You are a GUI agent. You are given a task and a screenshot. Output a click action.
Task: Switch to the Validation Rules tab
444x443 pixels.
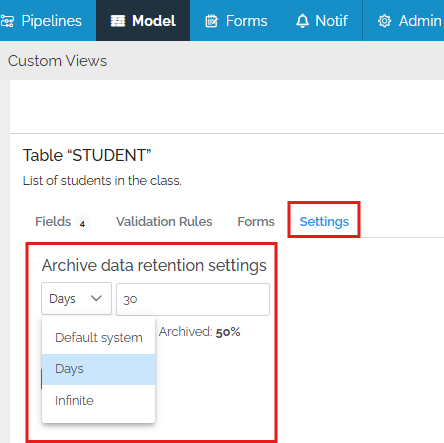point(164,222)
